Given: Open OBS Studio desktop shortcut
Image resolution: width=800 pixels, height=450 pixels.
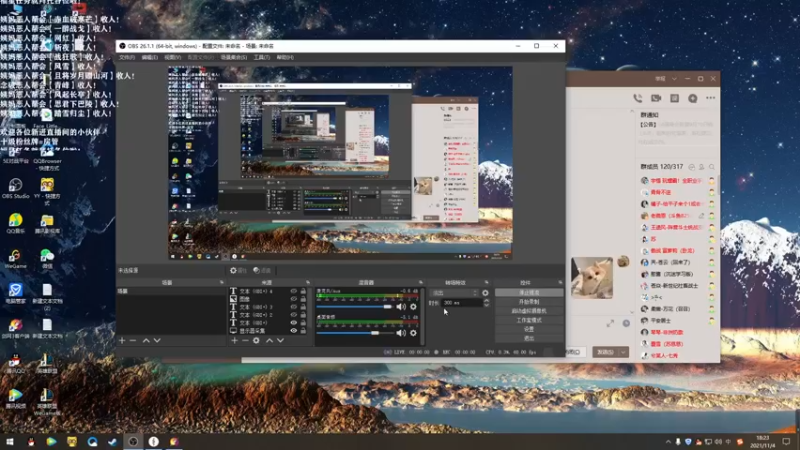Looking at the screenshot, I should pyautogui.click(x=15, y=188).
